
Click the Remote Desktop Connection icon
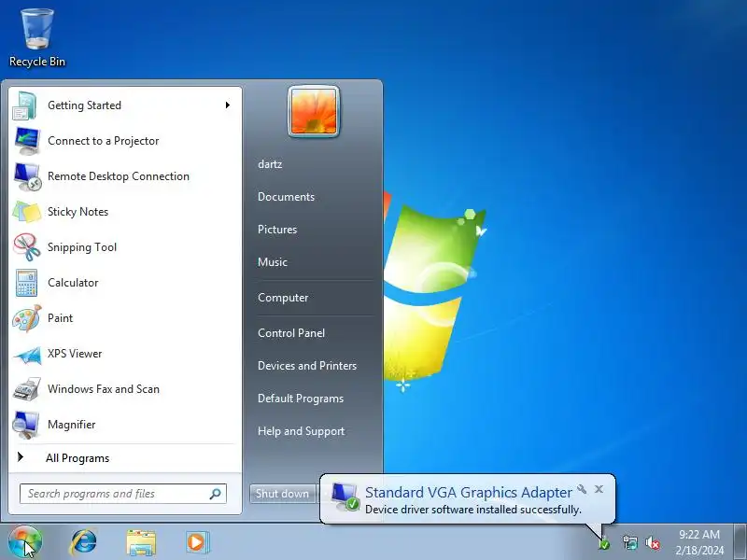pyautogui.click(x=27, y=176)
